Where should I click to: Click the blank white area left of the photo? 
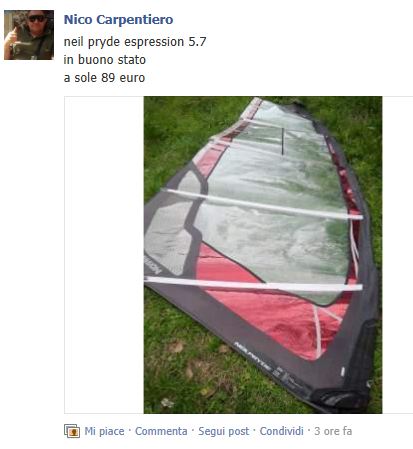coord(104,255)
